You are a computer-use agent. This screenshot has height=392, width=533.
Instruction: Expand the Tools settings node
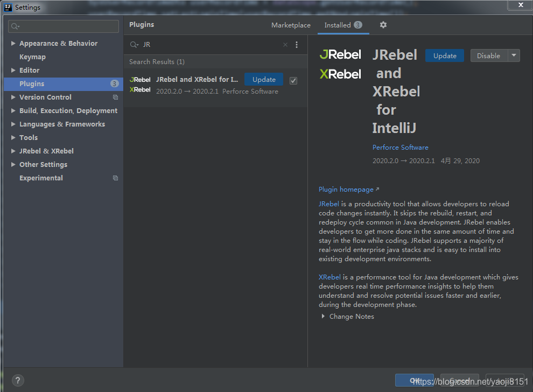click(13, 137)
